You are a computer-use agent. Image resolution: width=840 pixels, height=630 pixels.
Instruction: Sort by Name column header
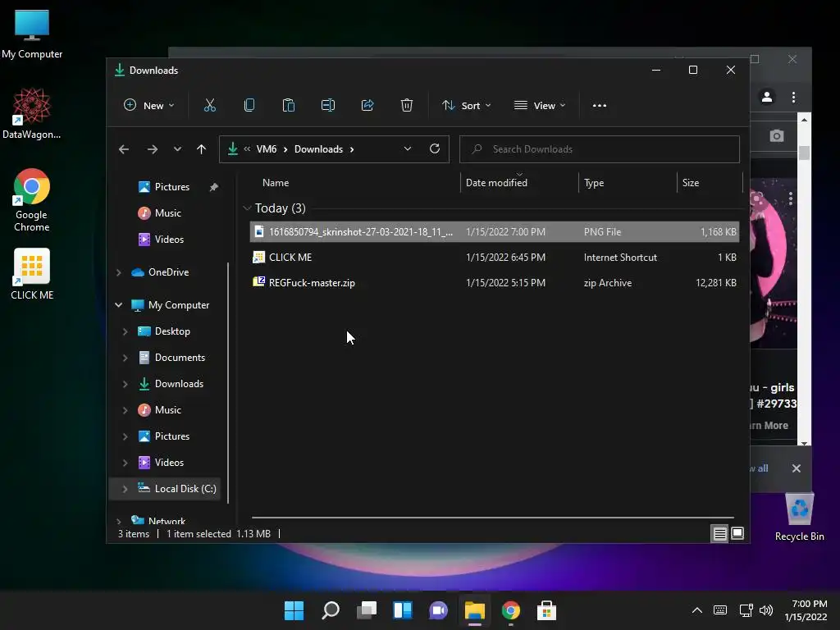click(276, 183)
